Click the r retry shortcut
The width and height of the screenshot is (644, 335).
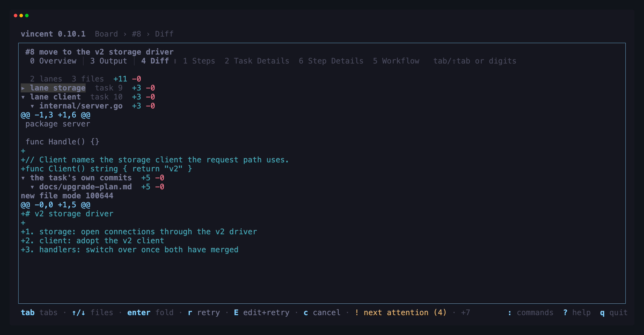(x=204, y=313)
